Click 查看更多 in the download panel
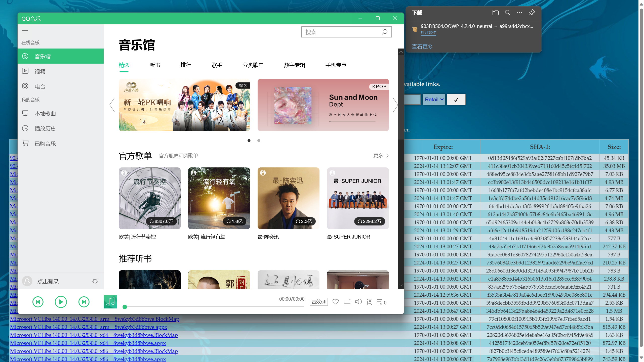This screenshot has height=362, width=644. [422, 46]
